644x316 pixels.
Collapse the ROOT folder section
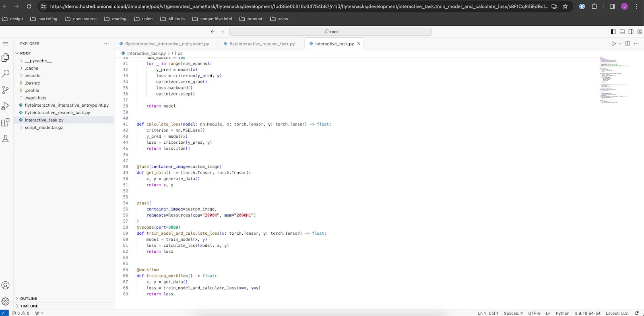(x=64, y=53)
